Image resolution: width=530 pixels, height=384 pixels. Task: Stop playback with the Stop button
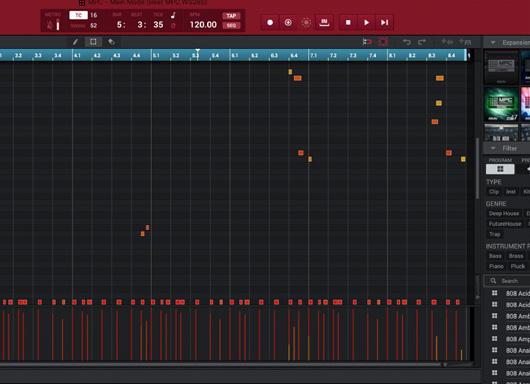click(348, 23)
